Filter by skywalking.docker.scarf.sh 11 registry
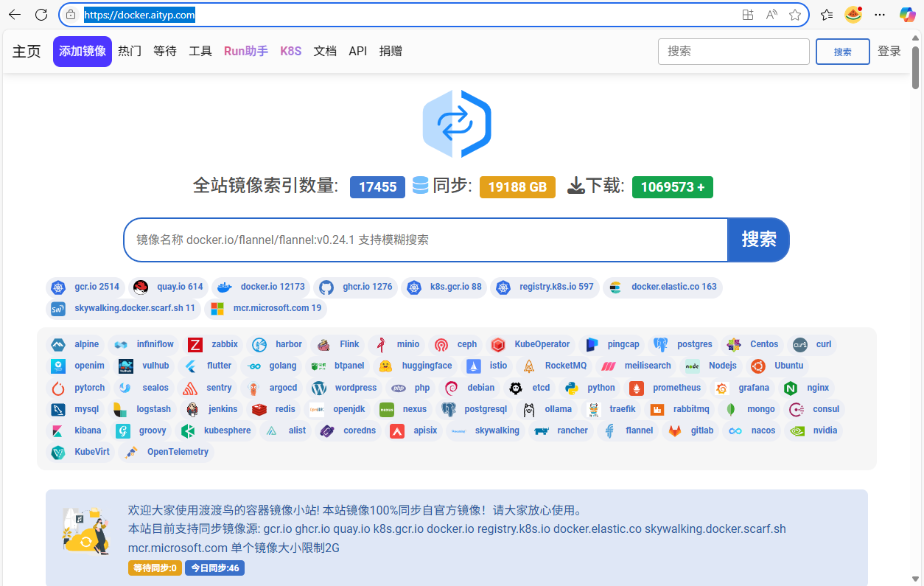The width and height of the screenshot is (924, 586). [123, 308]
